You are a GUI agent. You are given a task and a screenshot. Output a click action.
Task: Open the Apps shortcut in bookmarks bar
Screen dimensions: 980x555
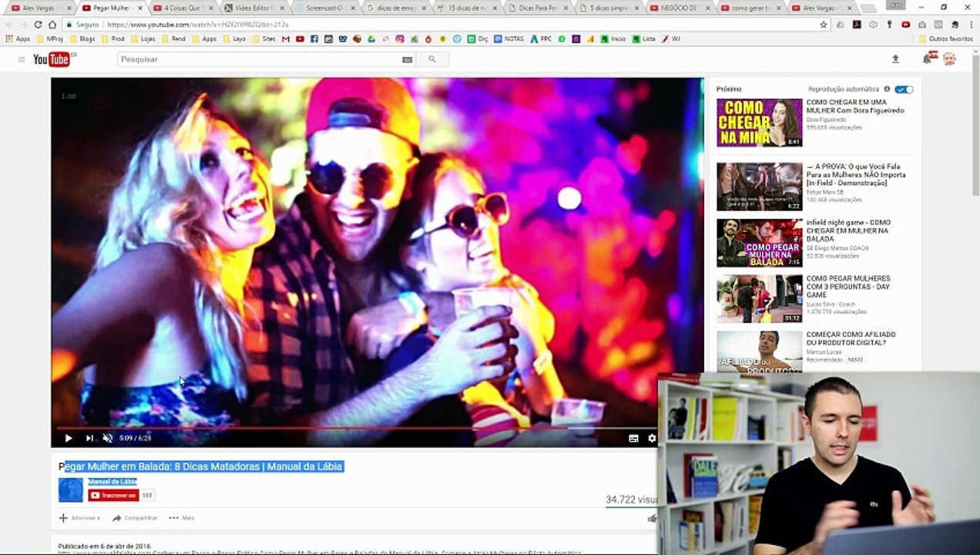[18, 39]
